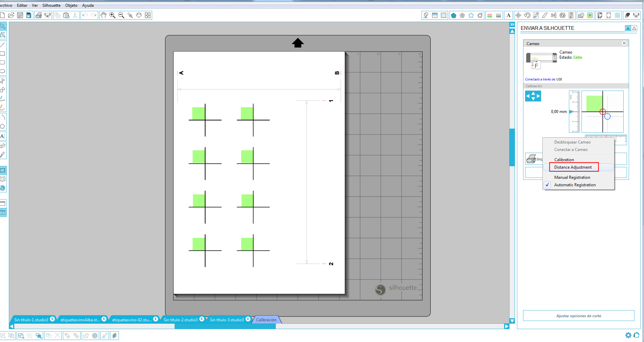Select the Knife tool

point(3,154)
